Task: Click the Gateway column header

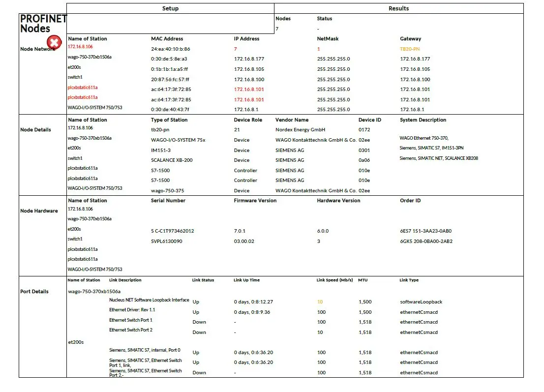Action: point(410,39)
